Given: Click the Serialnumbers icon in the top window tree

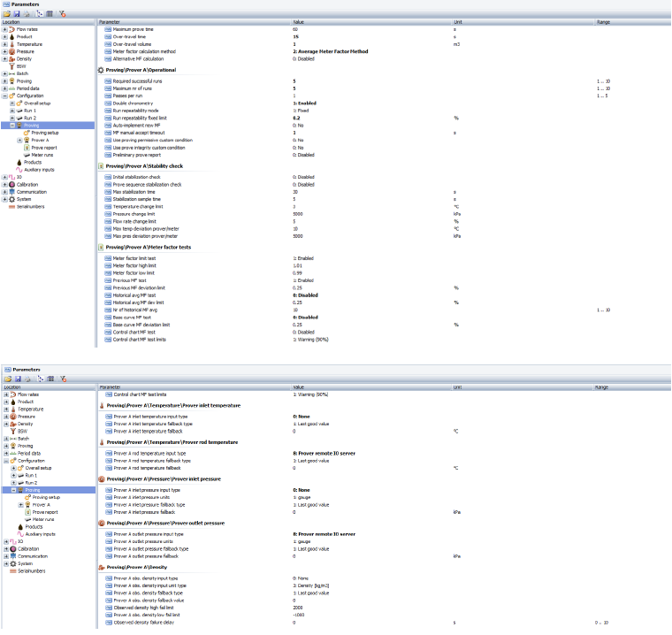Looking at the screenshot, I should 12,207.
